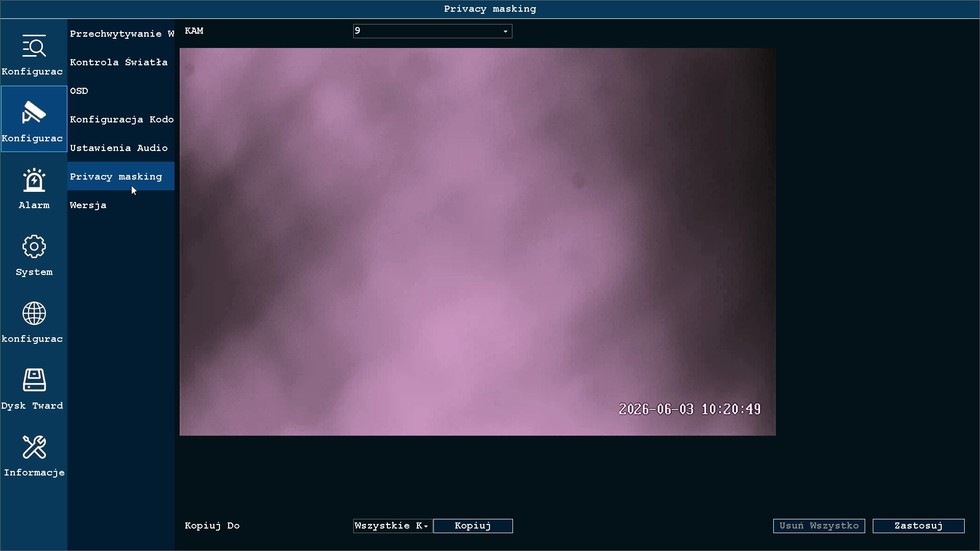The height and width of the screenshot is (551, 980).
Task: Click the camera preview video area
Action: (x=478, y=242)
